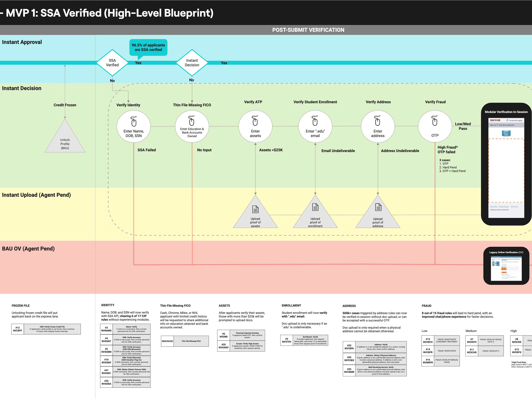Click the mouse icon in Enter ".edu" email node

pyautogui.click(x=315, y=121)
